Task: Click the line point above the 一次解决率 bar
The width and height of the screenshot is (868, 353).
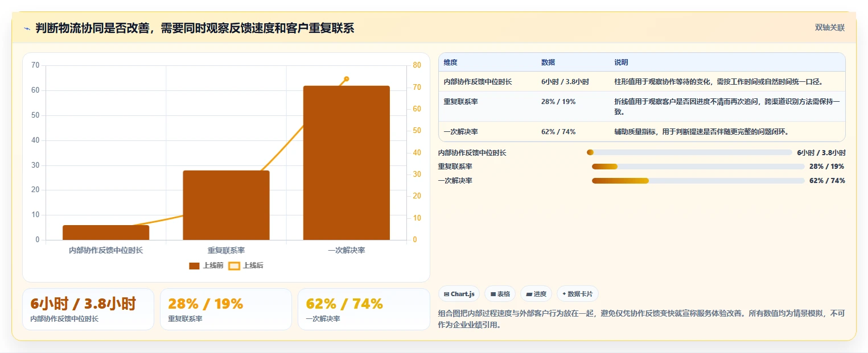Action: 346,79
